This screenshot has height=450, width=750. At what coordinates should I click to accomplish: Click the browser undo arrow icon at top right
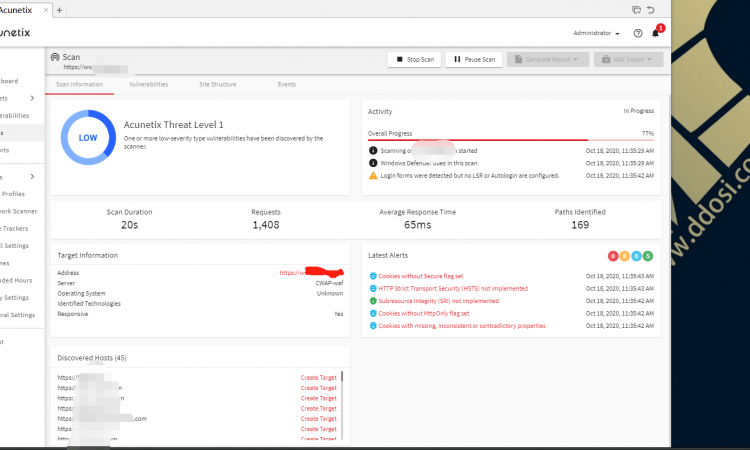tap(651, 10)
